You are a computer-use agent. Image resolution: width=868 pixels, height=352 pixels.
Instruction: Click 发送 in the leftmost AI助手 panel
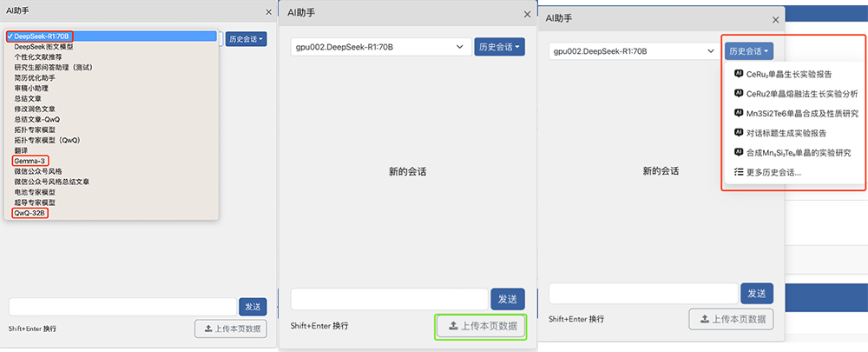253,307
